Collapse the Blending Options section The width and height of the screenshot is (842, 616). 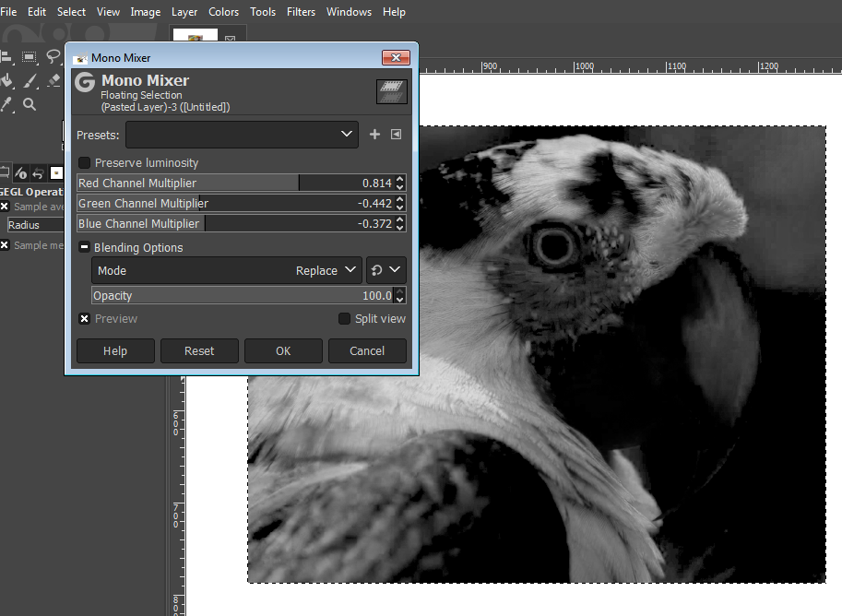[84, 248]
